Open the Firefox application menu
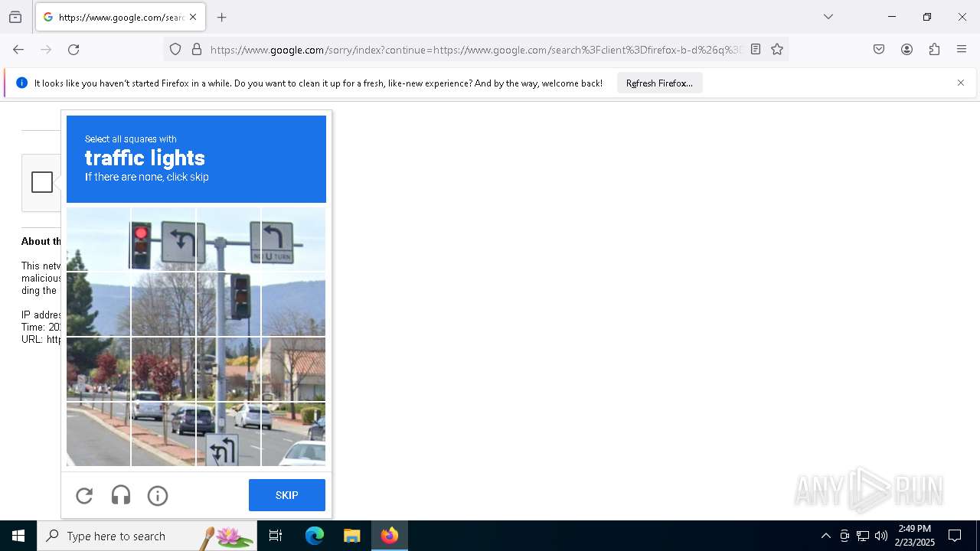This screenshot has height=551, width=980. pyautogui.click(x=962, y=50)
